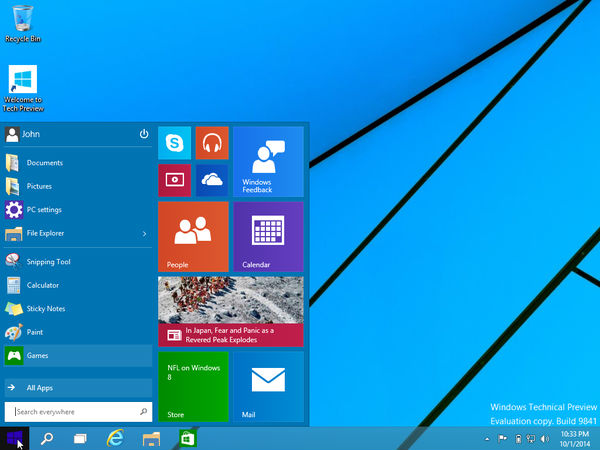Launch the Store icon on the taskbar
Image resolution: width=600 pixels, height=450 pixels.
186,438
